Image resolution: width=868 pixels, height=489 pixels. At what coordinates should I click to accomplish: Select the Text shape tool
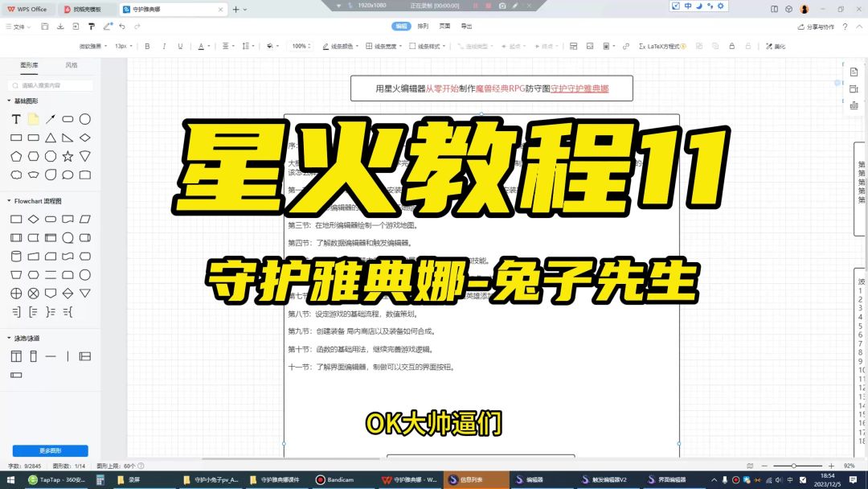click(16, 119)
